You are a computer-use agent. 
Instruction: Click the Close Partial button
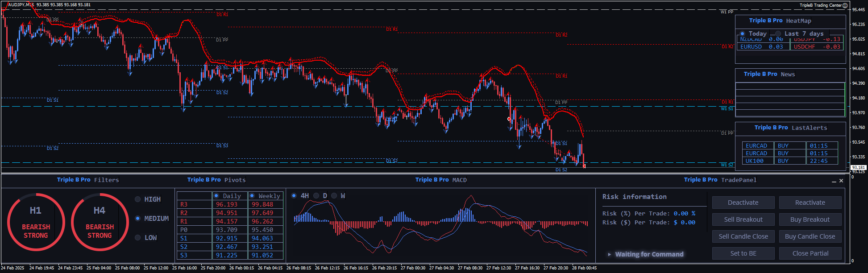pyautogui.click(x=810, y=253)
